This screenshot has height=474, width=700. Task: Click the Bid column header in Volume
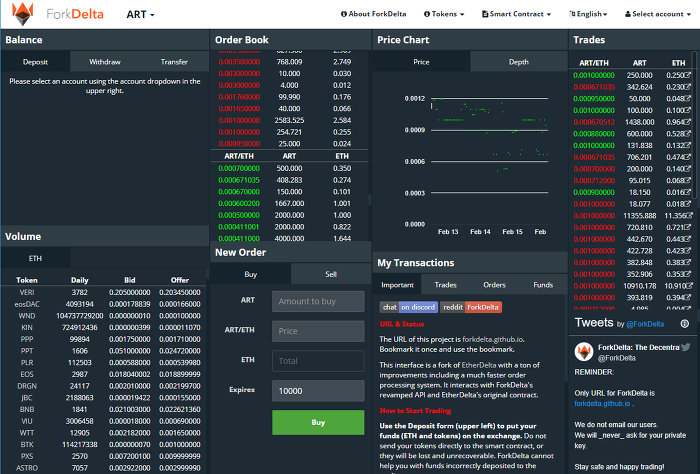pyautogui.click(x=129, y=280)
